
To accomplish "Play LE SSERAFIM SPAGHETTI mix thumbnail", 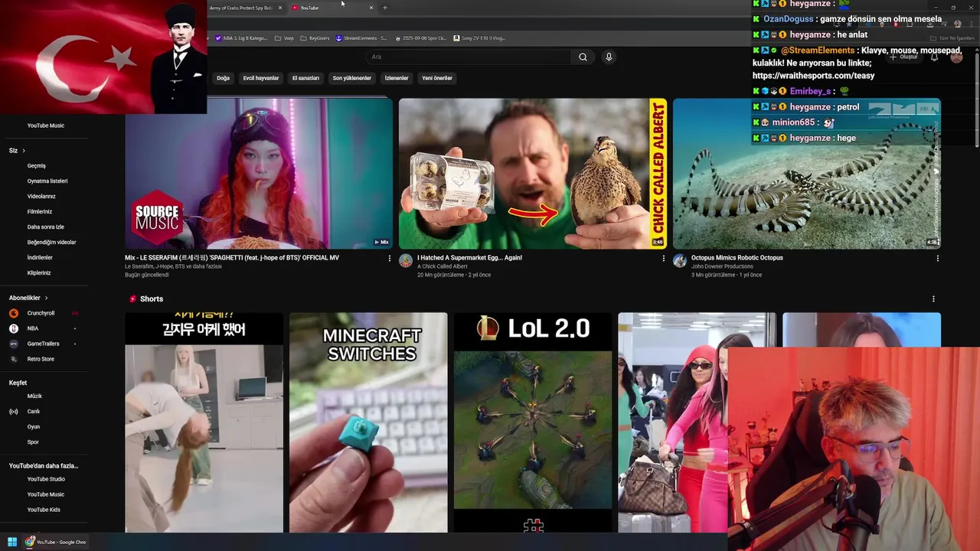I will click(x=259, y=174).
